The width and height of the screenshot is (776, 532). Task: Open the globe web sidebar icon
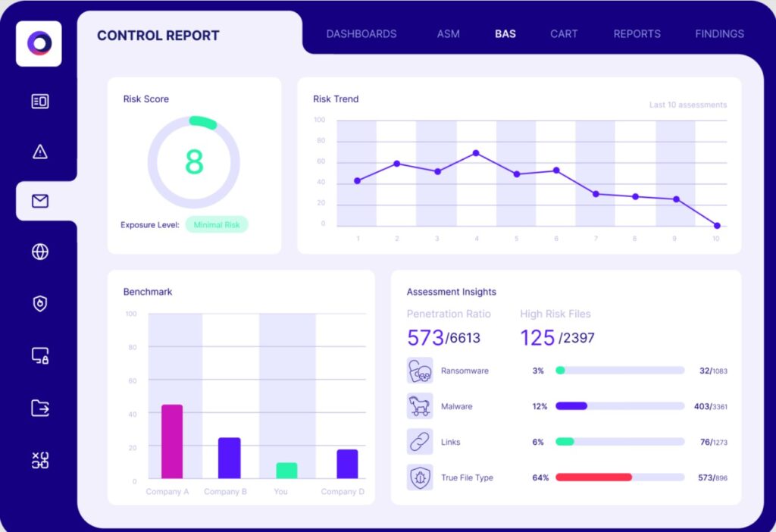pyautogui.click(x=40, y=252)
